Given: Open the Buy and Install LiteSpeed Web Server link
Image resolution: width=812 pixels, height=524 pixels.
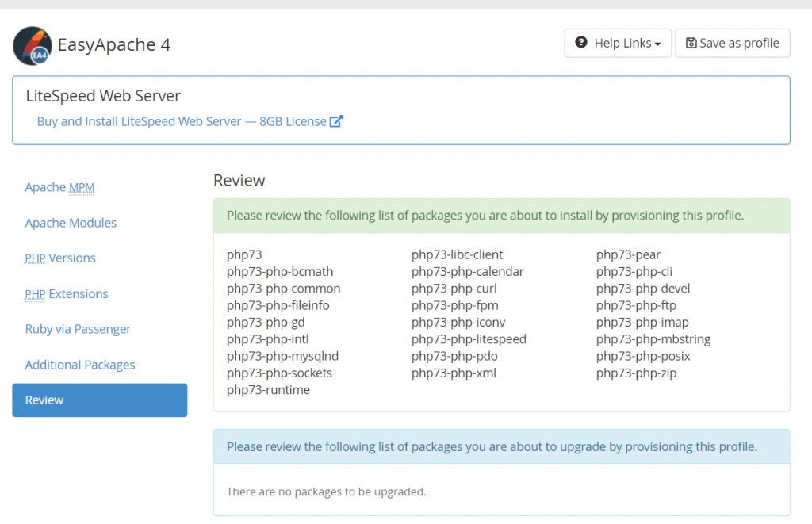Looking at the screenshot, I should [x=182, y=120].
